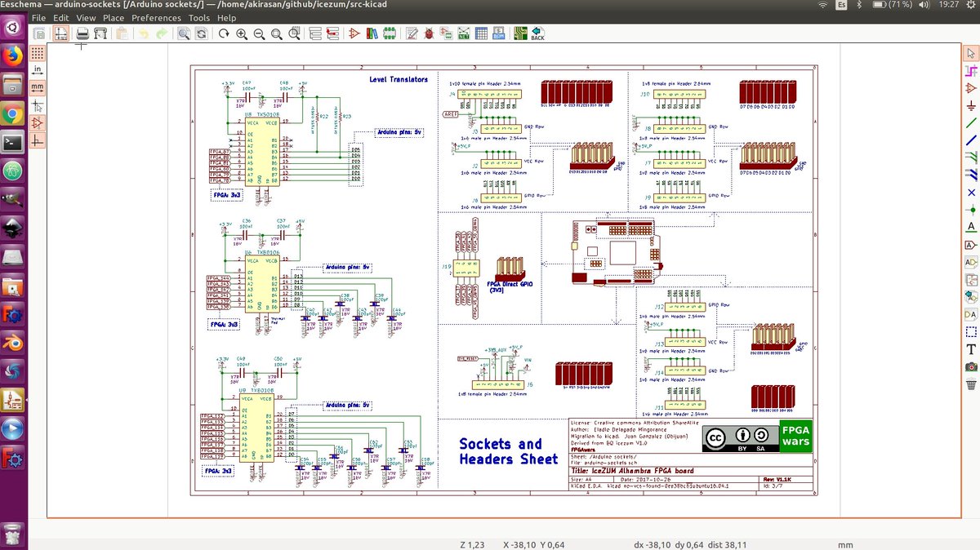980x550 pixels.
Task: Open the PCB layout editor icon
Action: point(520,34)
